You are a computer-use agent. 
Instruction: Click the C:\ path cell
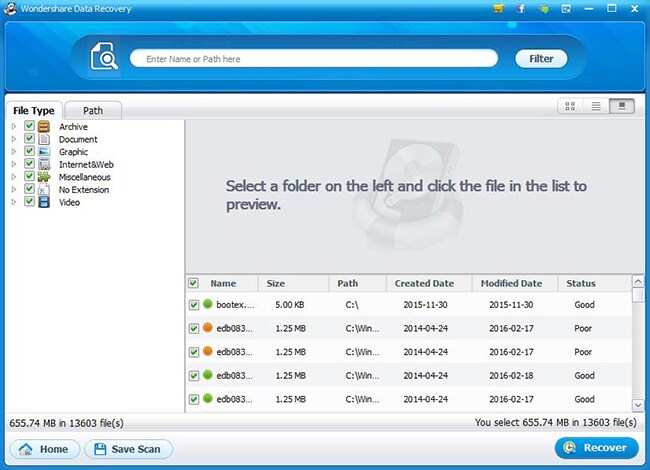pos(352,305)
